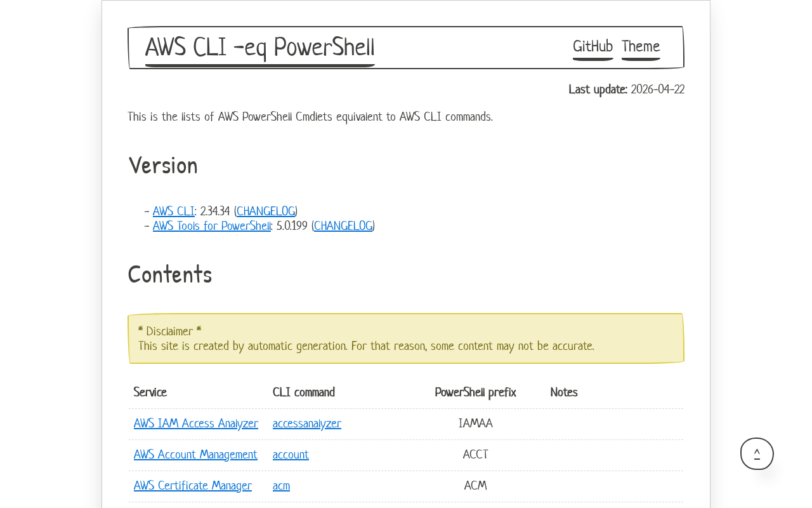Open the account CLI command link
Viewport: 812px width, 508px height.
pos(291,455)
